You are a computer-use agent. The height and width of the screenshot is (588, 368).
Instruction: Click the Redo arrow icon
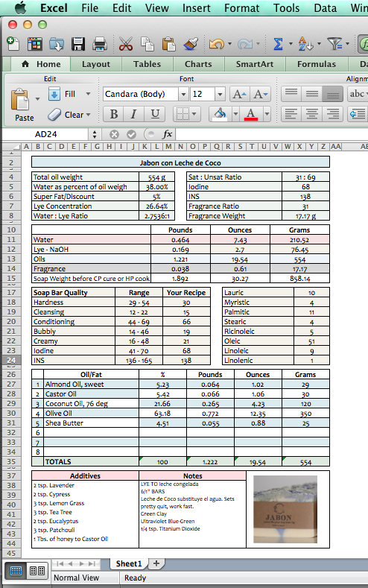click(x=244, y=44)
